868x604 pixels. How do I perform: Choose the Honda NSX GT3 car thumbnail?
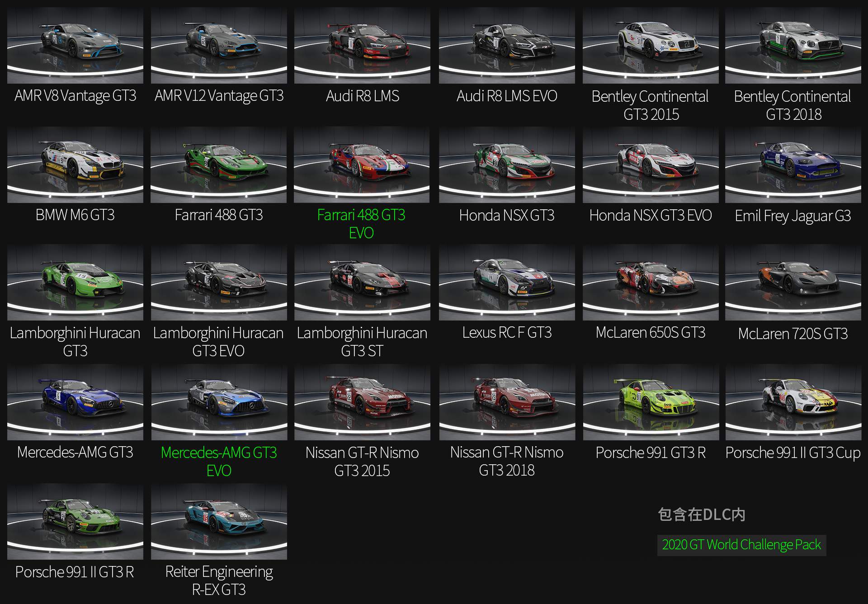(507, 165)
